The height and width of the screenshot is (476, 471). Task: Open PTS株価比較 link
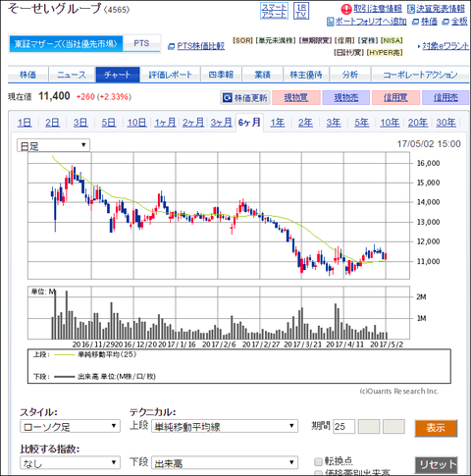tap(200, 46)
